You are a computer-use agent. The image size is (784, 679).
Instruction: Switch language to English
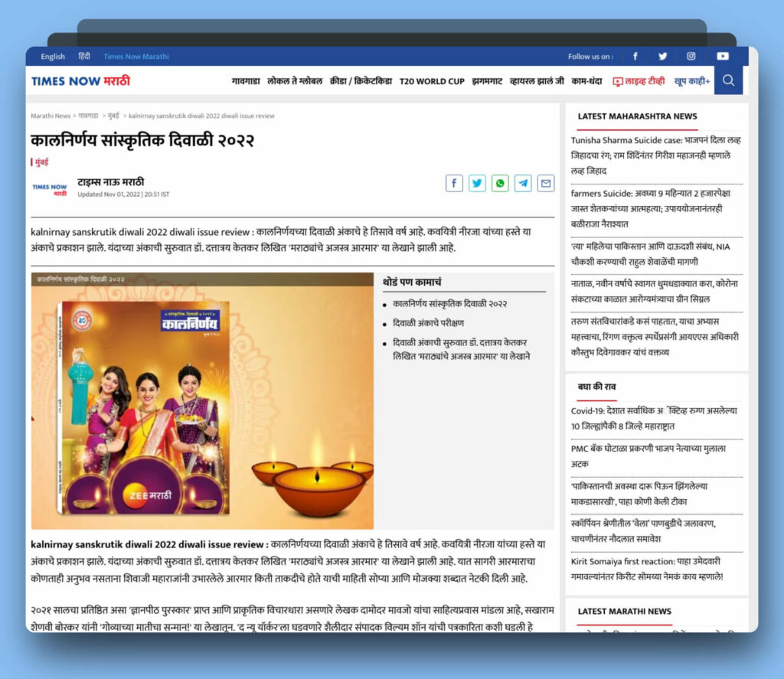tap(53, 57)
